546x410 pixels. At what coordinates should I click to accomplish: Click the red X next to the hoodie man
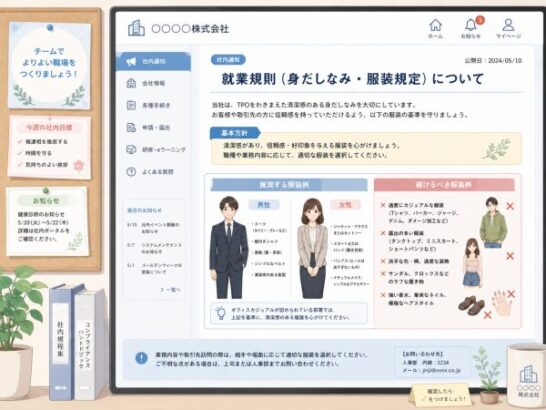click(510, 206)
